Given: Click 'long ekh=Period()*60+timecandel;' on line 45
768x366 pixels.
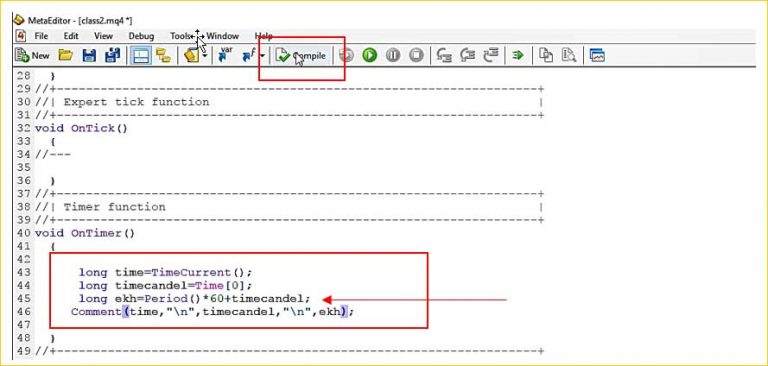Looking at the screenshot, I should pyautogui.click(x=195, y=299).
